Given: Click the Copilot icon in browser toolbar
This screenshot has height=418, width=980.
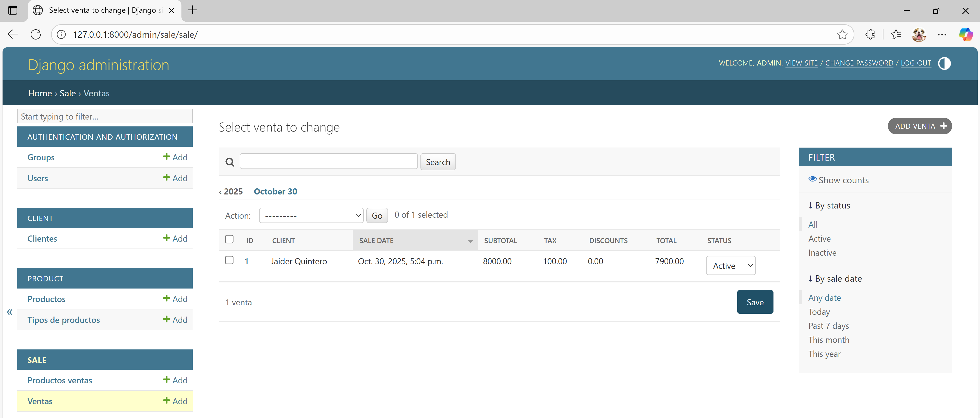Looking at the screenshot, I should pyautogui.click(x=965, y=34).
